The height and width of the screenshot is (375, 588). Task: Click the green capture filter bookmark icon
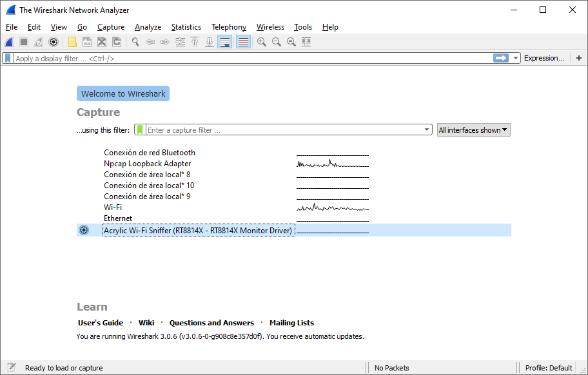coord(140,130)
